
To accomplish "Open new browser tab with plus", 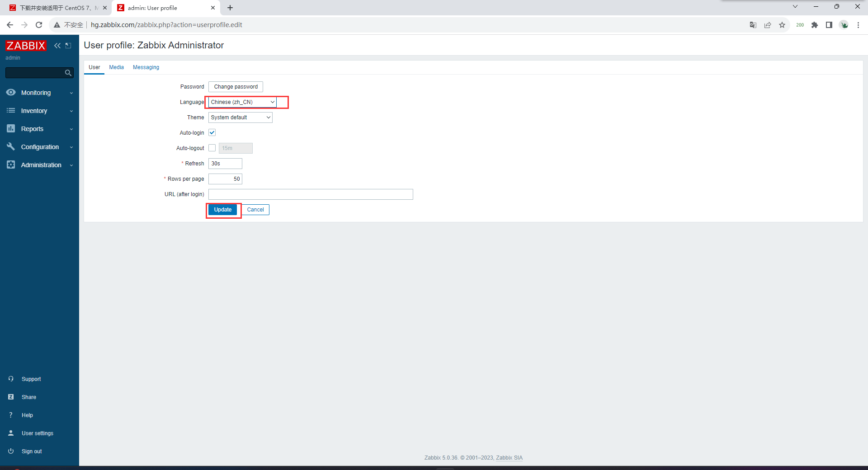I will click(230, 8).
